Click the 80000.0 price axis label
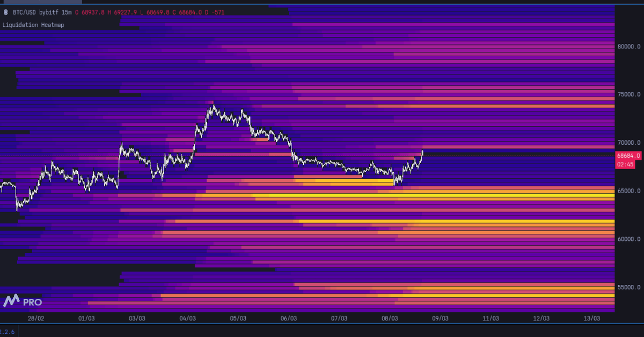 pyautogui.click(x=628, y=47)
